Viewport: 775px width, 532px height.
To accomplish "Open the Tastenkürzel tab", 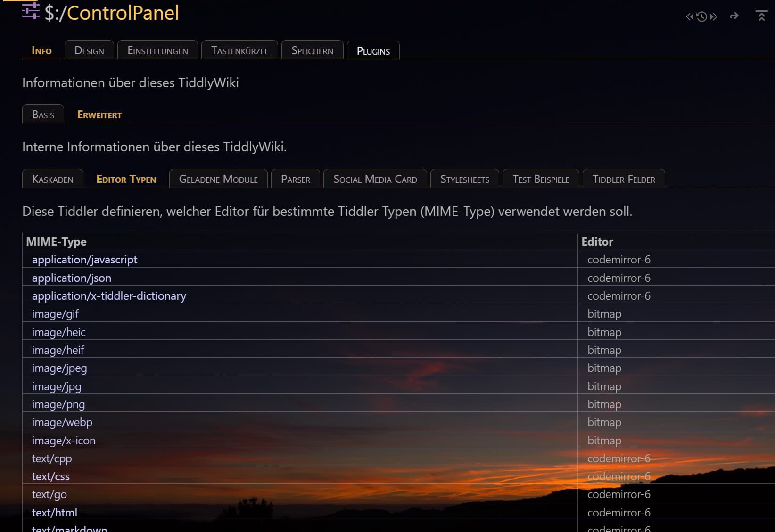I will [x=239, y=50].
